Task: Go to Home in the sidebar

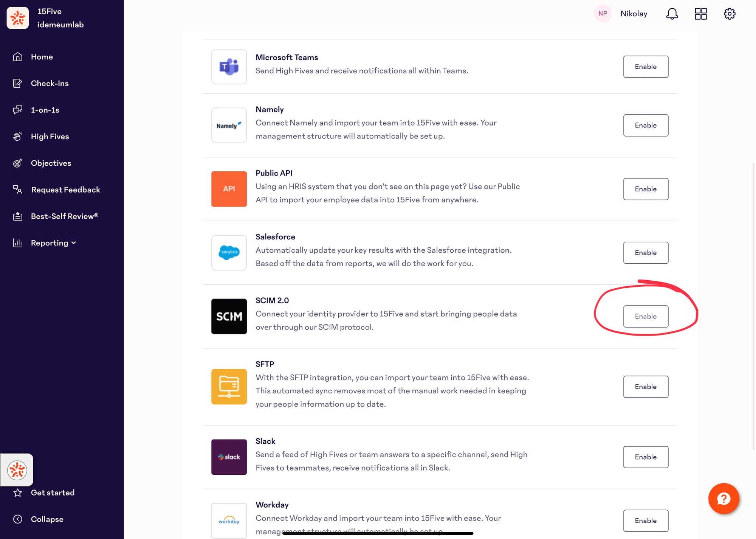Action: [42, 57]
